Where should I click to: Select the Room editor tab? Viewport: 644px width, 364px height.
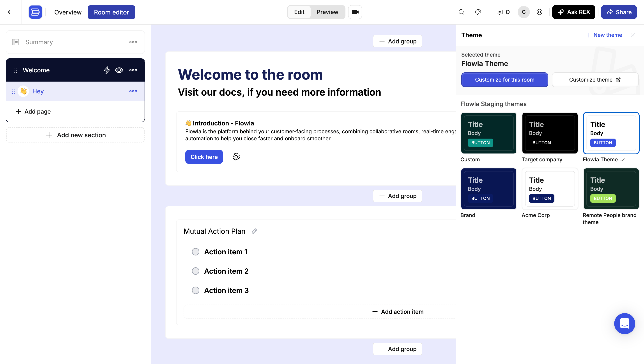tap(111, 12)
